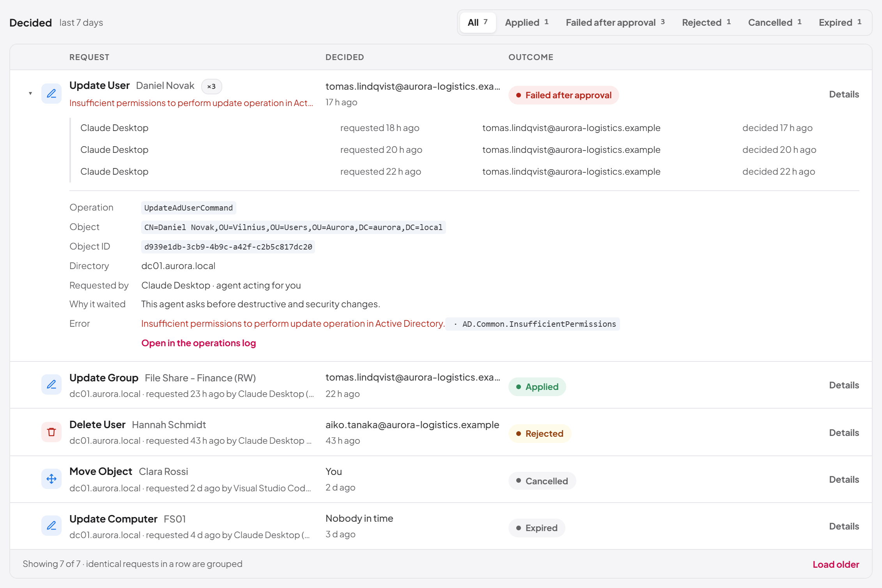The height and width of the screenshot is (588, 882).
Task: Click the Delete User Hannah Schmidt title
Action: coord(138,425)
